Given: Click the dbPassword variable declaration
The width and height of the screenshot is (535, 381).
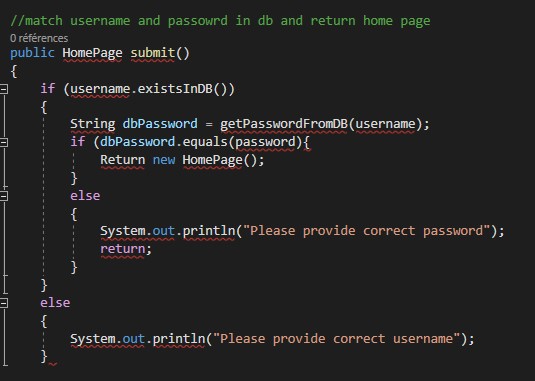Looking at the screenshot, I should pyautogui.click(x=160, y=124).
